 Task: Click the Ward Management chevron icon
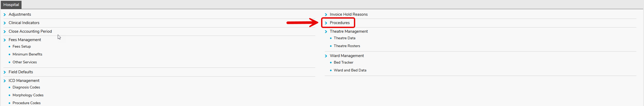pos(326,56)
